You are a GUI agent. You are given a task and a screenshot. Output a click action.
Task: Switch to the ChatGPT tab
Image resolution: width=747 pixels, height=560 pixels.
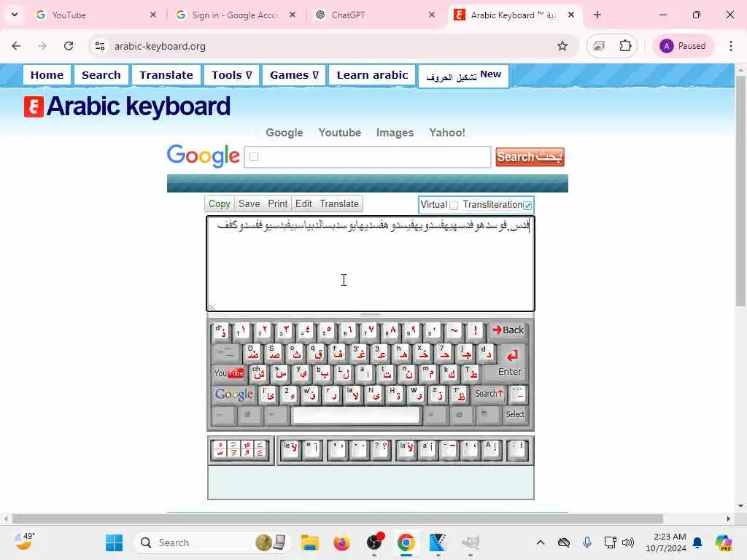coord(376,15)
